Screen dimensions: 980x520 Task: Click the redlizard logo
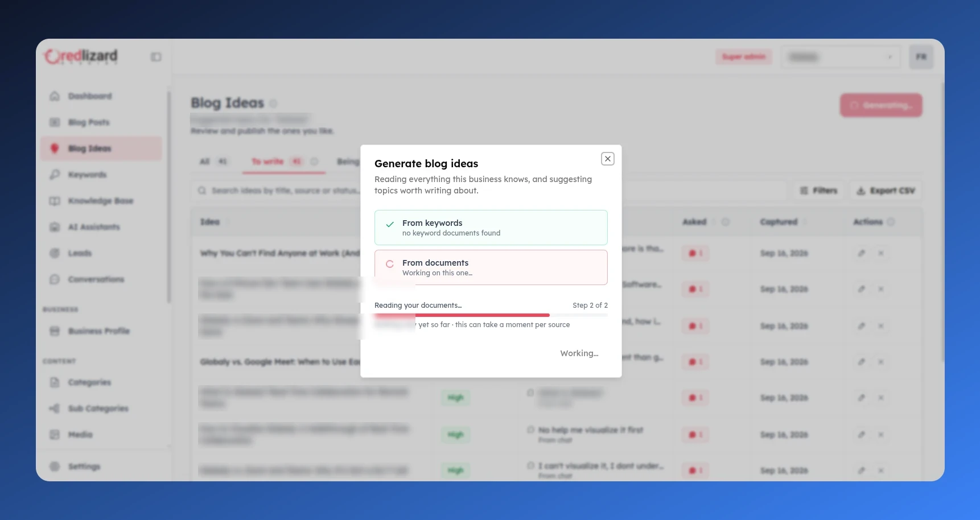(x=81, y=56)
